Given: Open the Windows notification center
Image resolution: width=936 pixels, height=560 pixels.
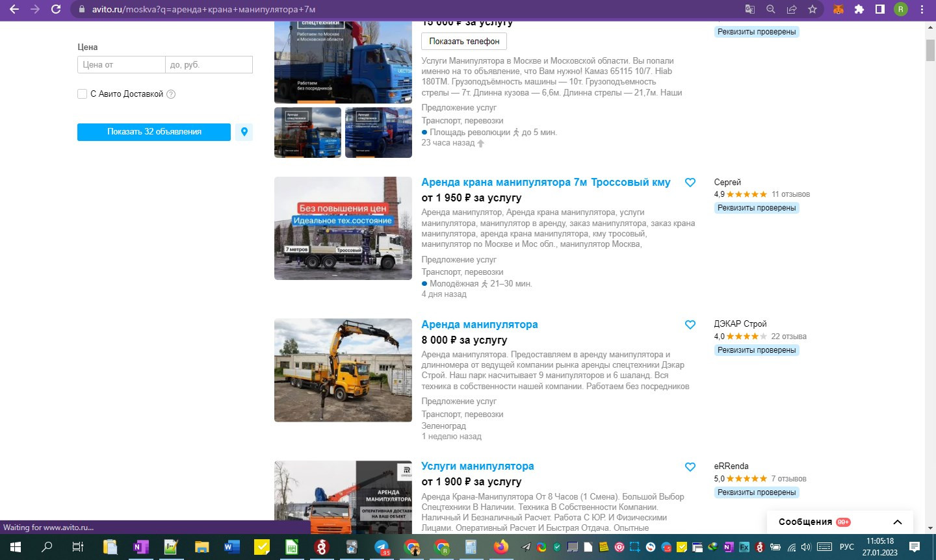Looking at the screenshot, I should [914, 547].
